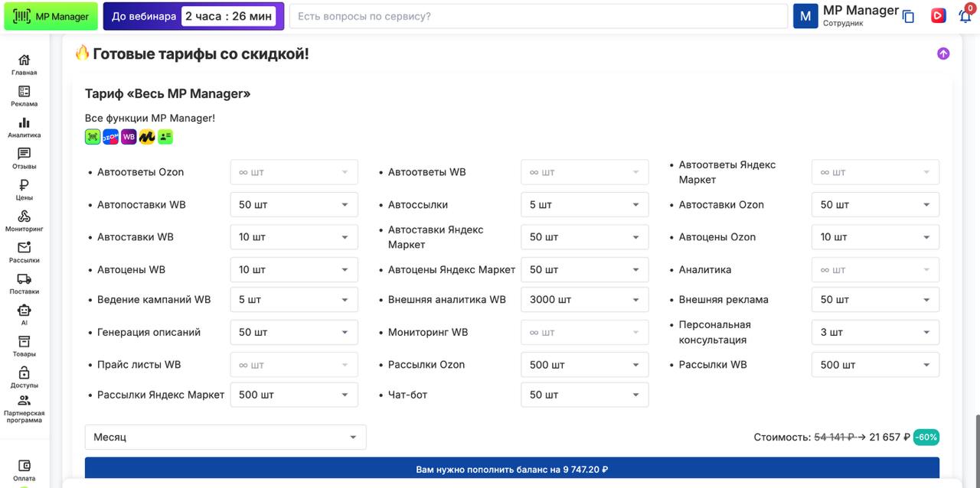Click the Ozon marketplace badge icon
Viewport: 980px width, 488px height.
(x=110, y=137)
